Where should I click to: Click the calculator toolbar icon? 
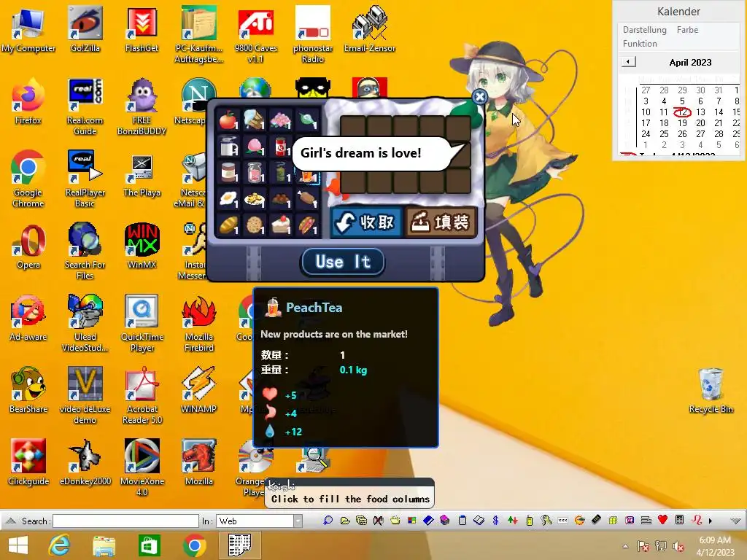pyautogui.click(x=679, y=520)
